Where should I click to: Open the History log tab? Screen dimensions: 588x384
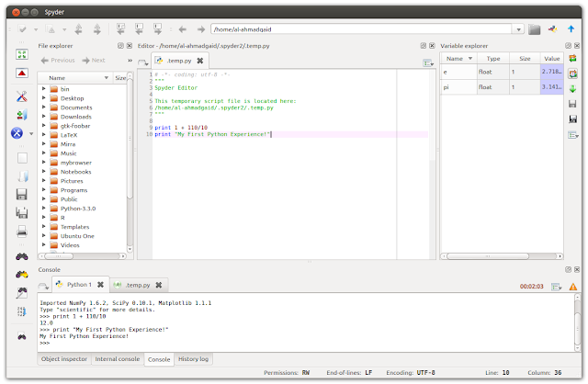(193, 359)
